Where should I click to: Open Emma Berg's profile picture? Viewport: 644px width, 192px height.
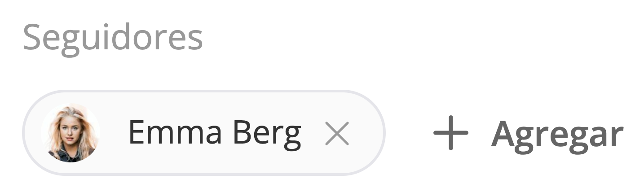(x=71, y=133)
